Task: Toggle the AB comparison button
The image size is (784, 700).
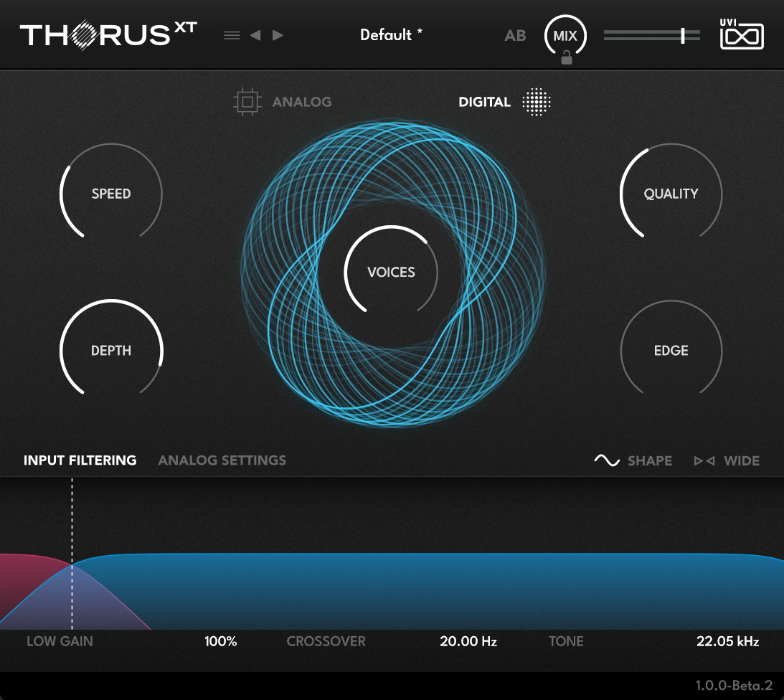Action: (x=515, y=35)
